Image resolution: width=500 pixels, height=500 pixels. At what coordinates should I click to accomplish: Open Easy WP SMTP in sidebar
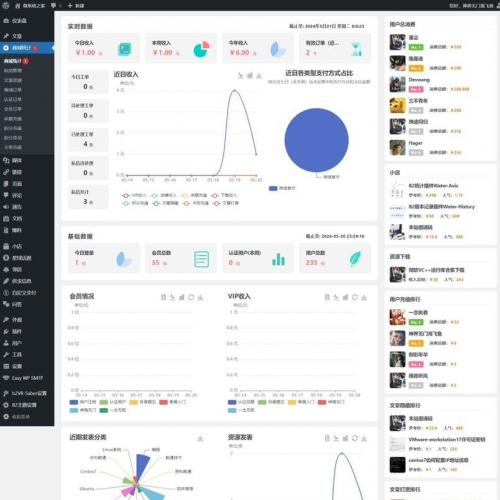(x=27, y=378)
